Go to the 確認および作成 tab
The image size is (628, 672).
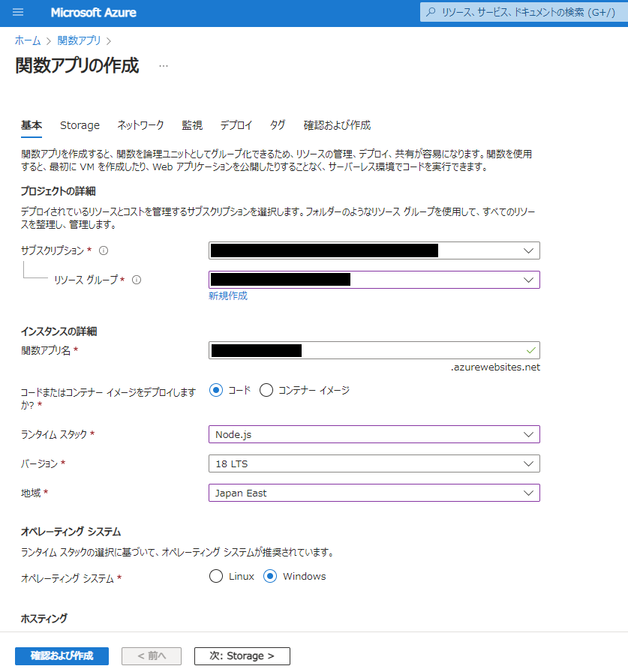point(337,125)
